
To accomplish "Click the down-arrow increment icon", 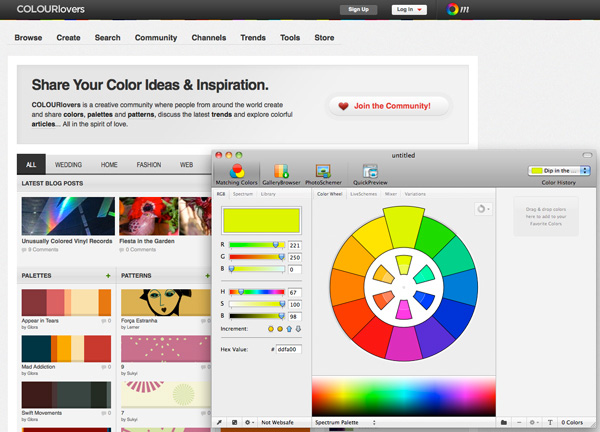I will (x=298, y=329).
